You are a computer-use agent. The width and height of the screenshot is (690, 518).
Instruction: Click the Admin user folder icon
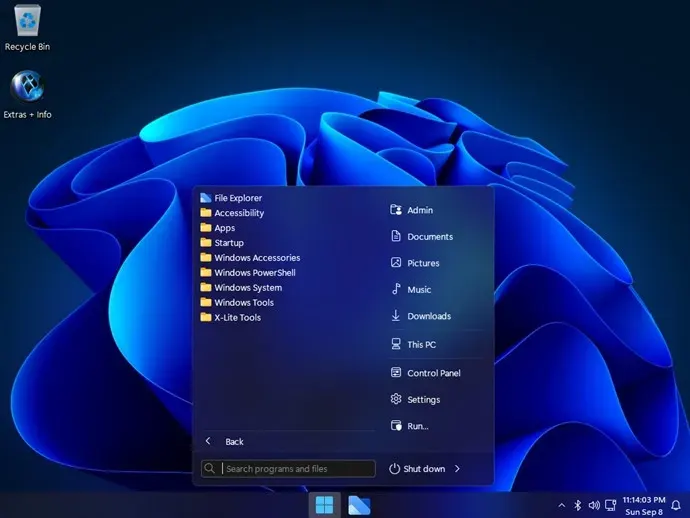[x=396, y=210]
